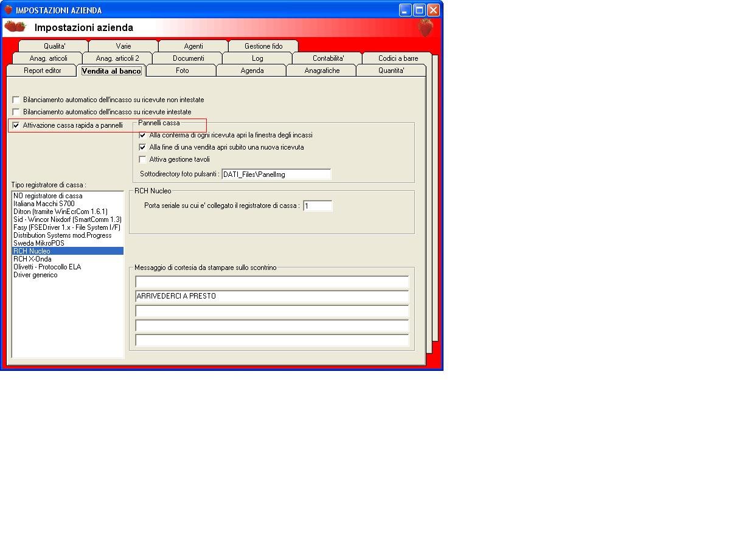Select Italiana Macchi S700 register type

pyautogui.click(x=68, y=204)
